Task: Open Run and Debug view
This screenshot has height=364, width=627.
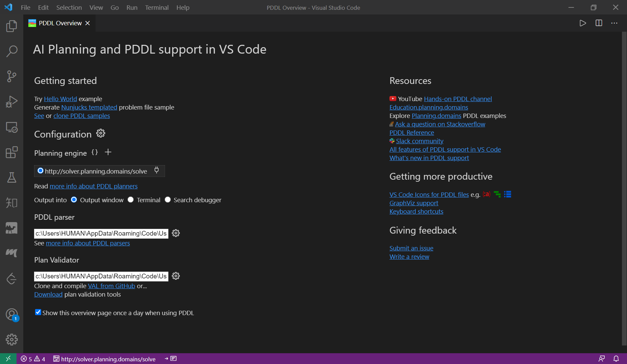Action: click(x=11, y=102)
